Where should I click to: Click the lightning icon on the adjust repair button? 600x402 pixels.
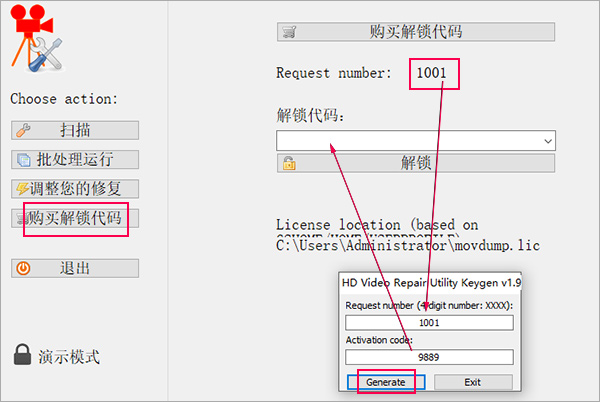click(22, 189)
